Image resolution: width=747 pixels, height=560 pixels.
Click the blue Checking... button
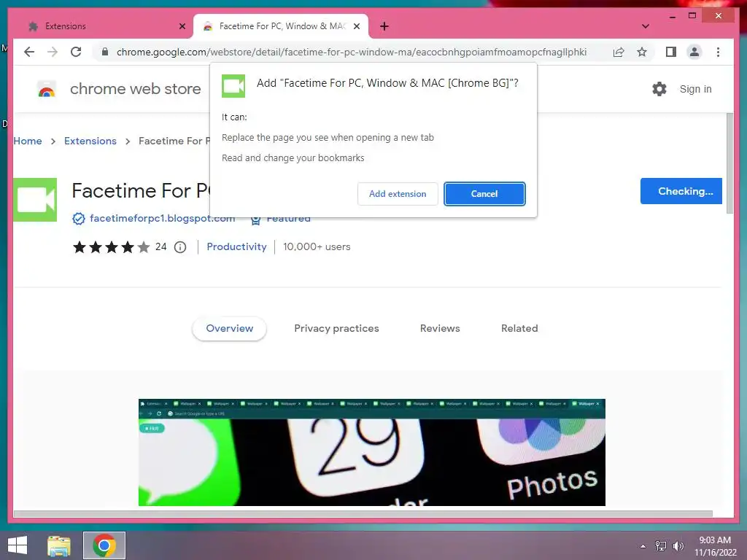(681, 191)
